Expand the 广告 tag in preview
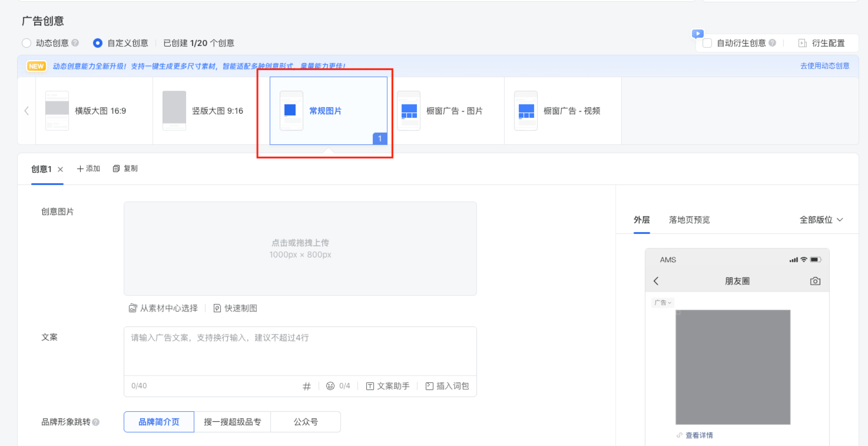 coord(663,302)
